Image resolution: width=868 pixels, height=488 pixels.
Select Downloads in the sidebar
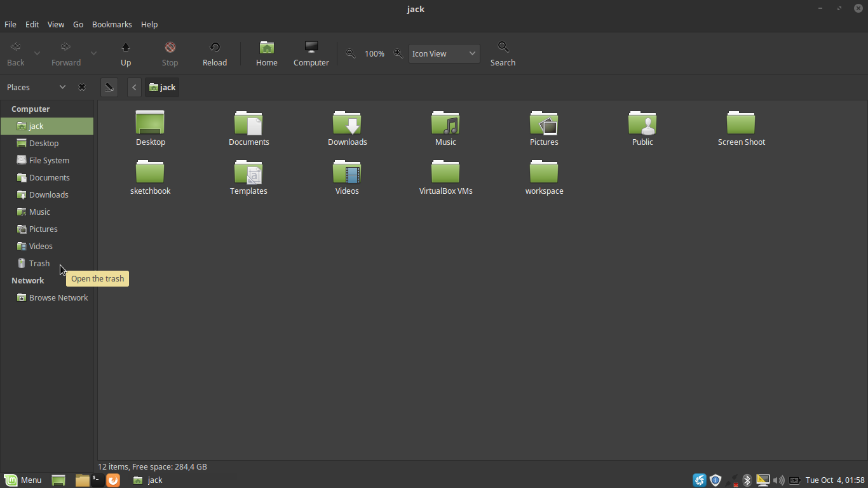click(x=47, y=194)
